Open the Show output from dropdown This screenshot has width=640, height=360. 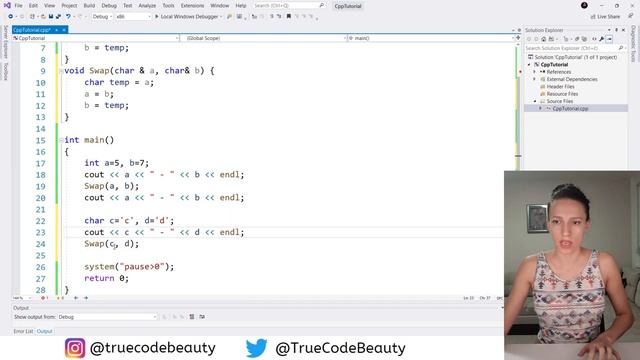click(x=107, y=317)
